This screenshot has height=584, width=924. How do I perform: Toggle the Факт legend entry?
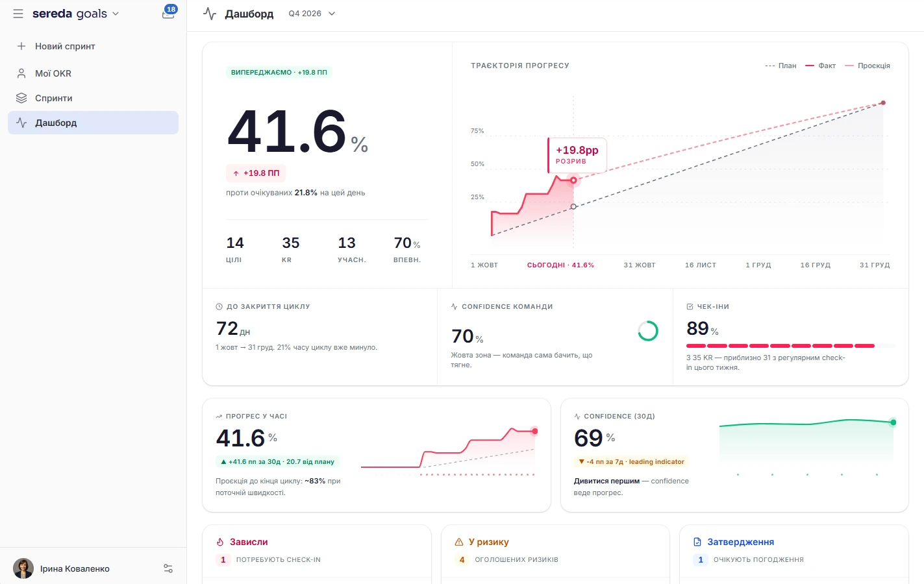(x=821, y=66)
